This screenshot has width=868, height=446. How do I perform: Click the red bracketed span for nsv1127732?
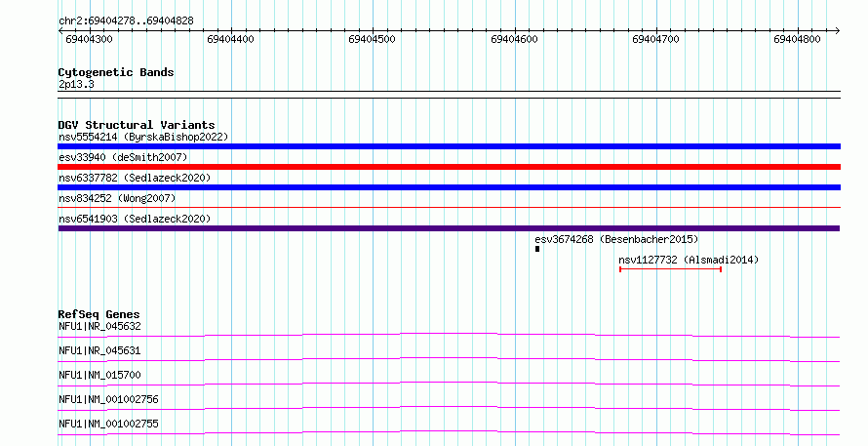point(670,269)
